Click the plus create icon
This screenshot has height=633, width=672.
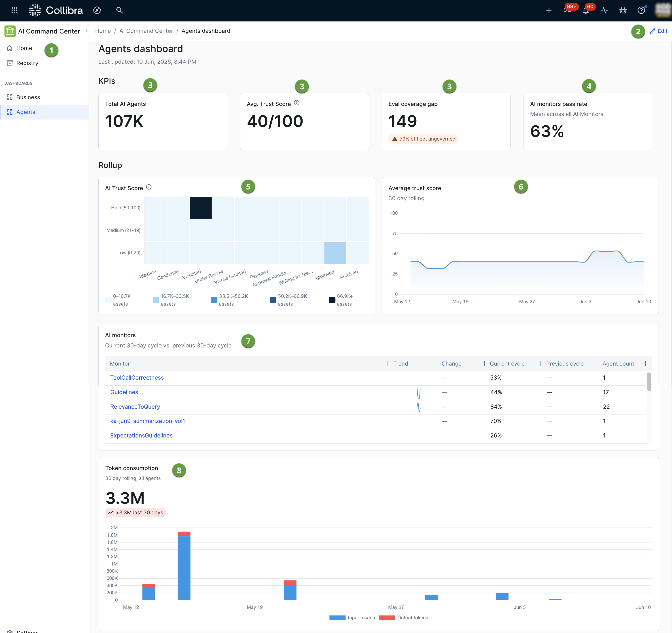549,11
